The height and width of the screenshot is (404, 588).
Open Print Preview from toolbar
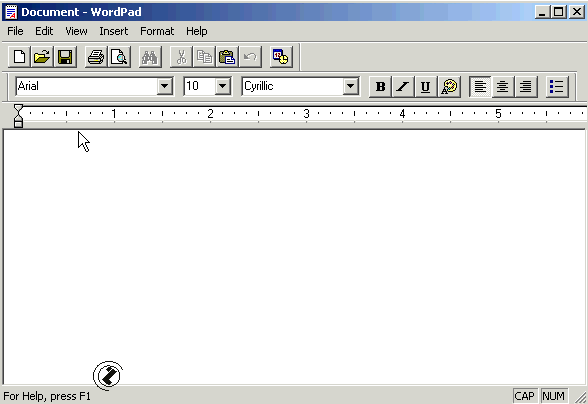click(119, 57)
